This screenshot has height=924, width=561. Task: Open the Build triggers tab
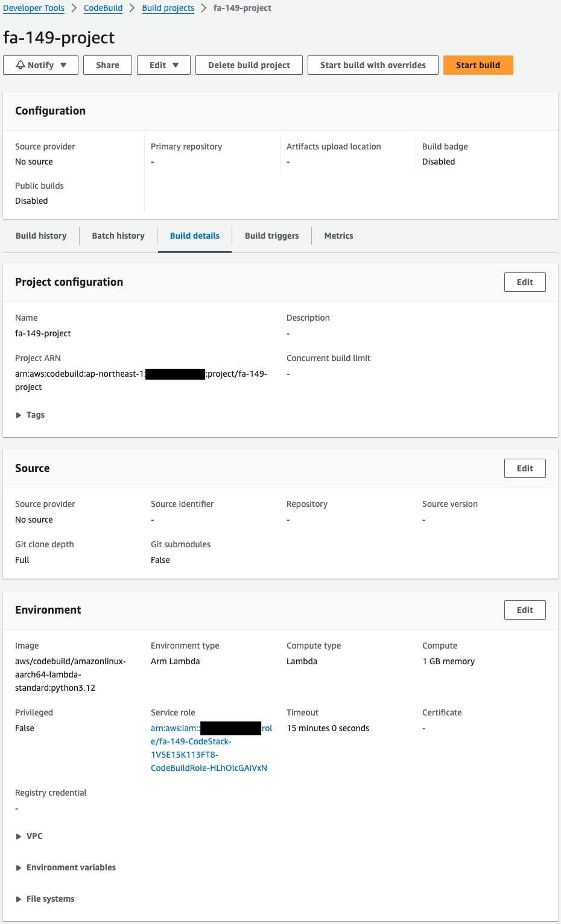271,236
